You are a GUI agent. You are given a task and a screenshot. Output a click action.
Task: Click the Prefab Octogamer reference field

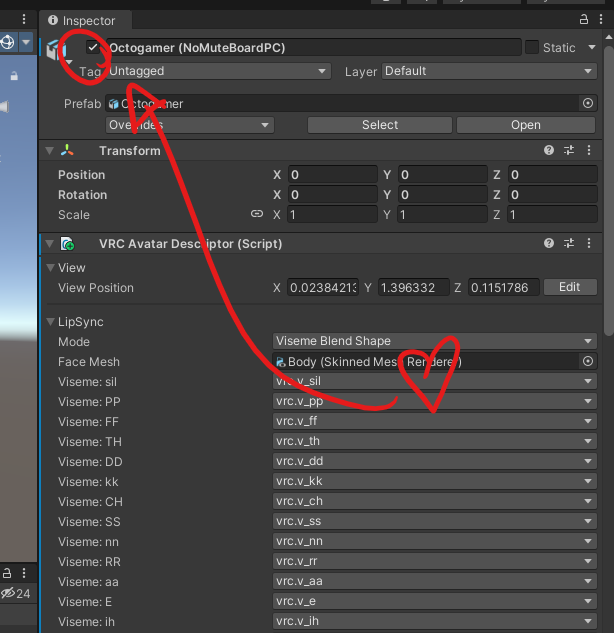342,104
